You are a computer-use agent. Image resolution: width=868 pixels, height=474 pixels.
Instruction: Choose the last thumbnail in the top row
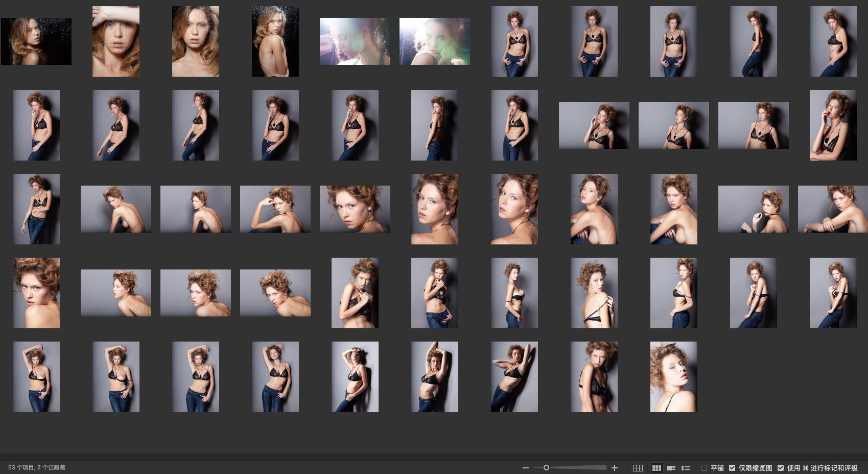[833, 41]
